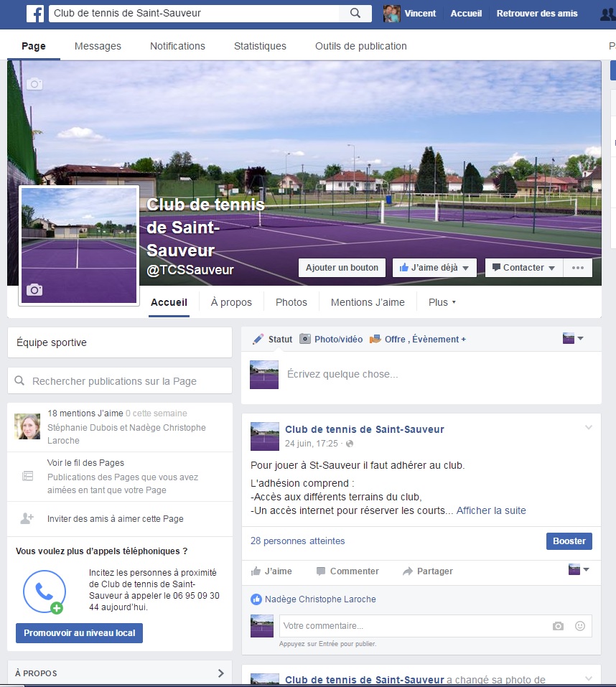Click the Photo/vidéo camera icon
Viewport: 616px width, 687px height.
(305, 339)
